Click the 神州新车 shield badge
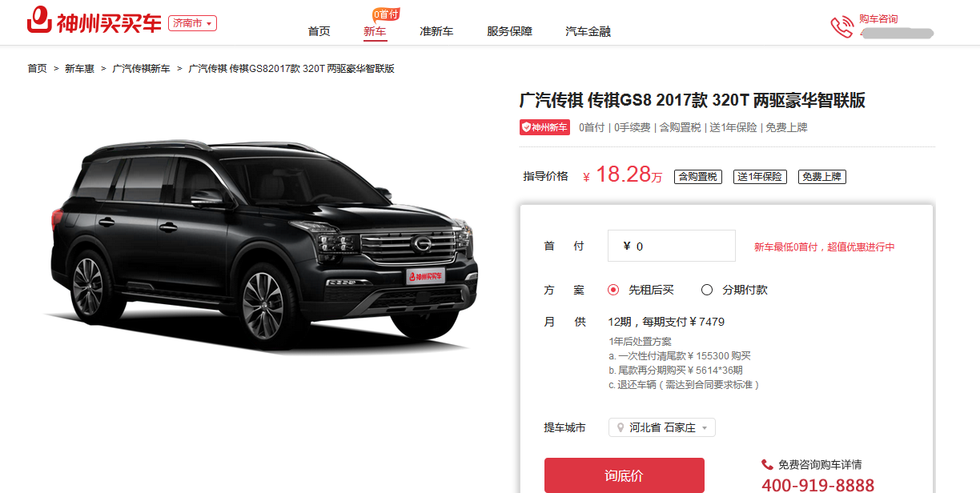980x493 pixels. tap(545, 127)
